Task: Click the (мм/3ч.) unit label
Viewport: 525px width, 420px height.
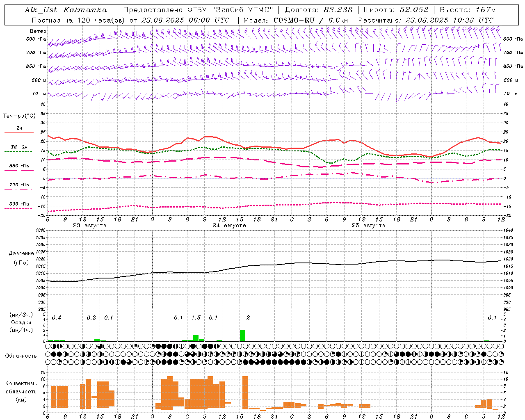Action: (x=21, y=315)
